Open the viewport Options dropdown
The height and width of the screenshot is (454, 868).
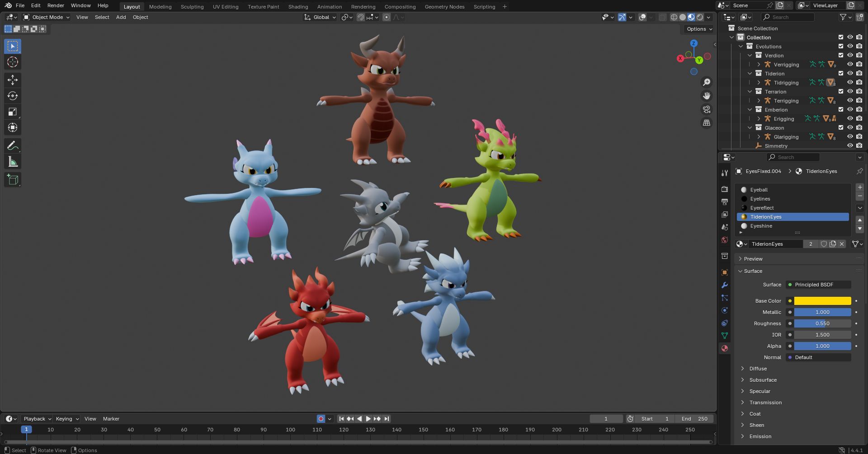click(x=699, y=29)
